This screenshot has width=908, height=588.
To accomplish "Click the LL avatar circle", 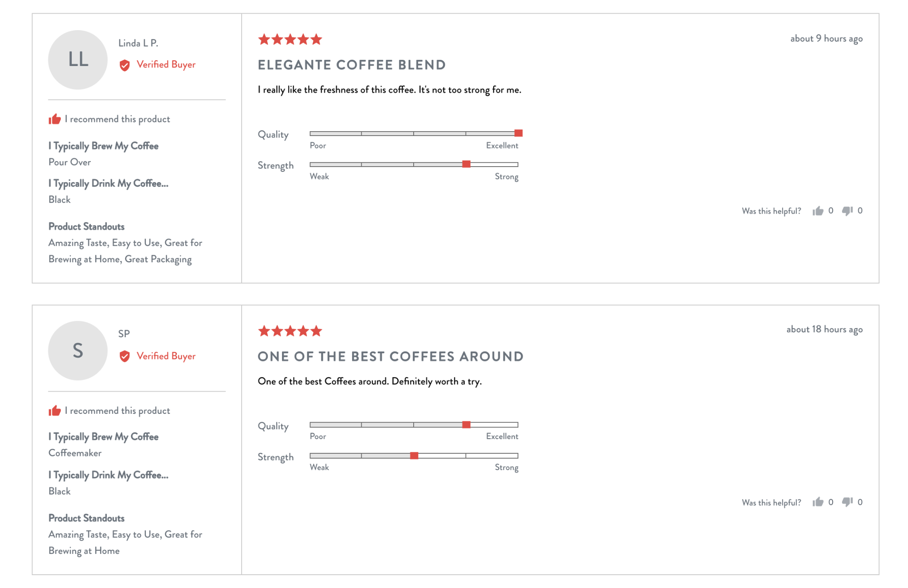I will [x=78, y=60].
